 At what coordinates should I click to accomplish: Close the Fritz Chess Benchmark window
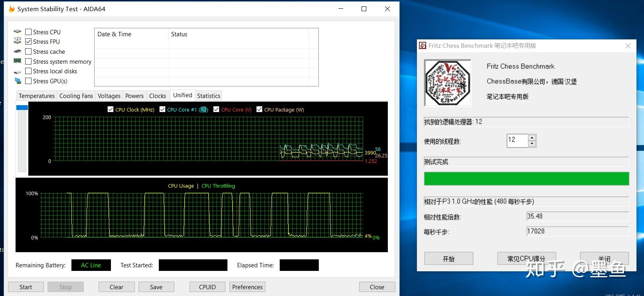[628, 46]
